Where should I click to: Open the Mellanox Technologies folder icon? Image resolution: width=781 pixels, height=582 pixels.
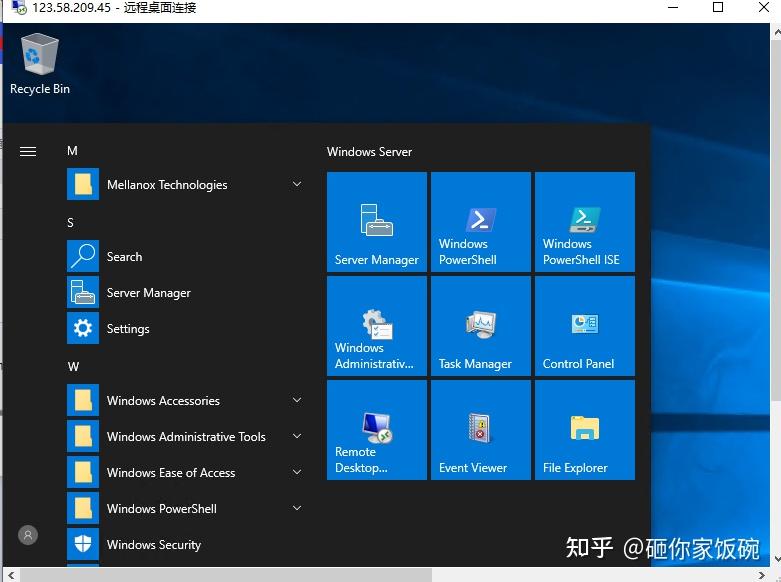coord(83,184)
